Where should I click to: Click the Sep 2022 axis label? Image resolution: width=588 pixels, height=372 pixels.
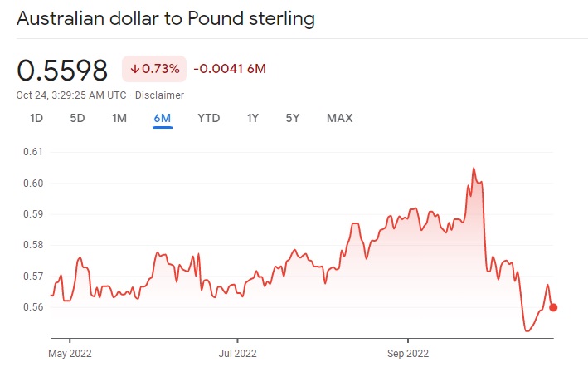(x=408, y=352)
